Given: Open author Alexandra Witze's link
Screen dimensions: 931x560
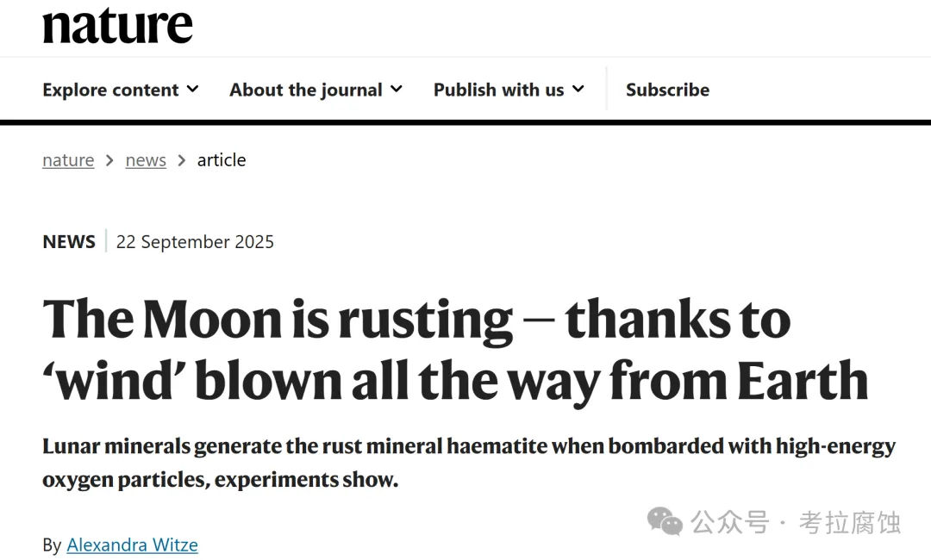Looking at the screenshot, I should 132,544.
